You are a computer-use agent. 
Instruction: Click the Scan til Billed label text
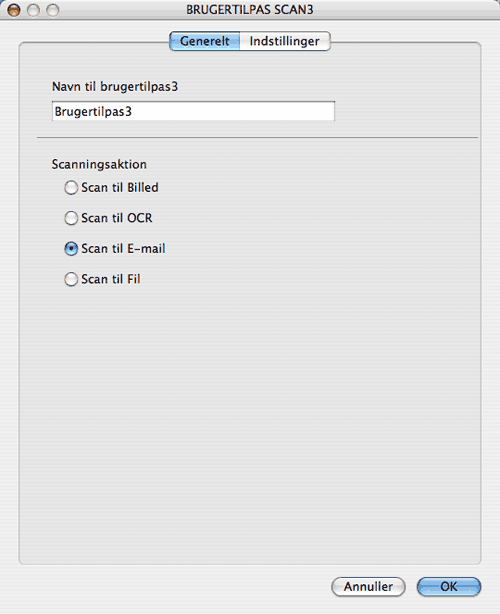point(120,188)
